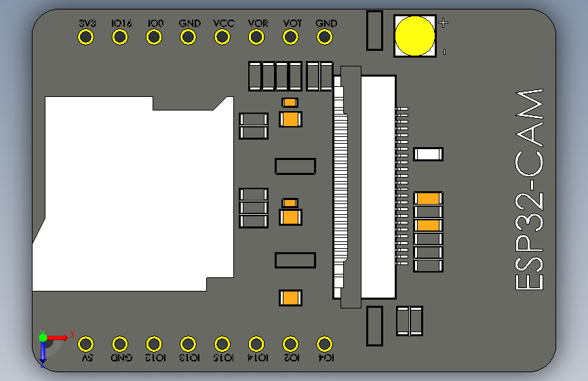Select the IO12 pin hole

tap(154, 344)
